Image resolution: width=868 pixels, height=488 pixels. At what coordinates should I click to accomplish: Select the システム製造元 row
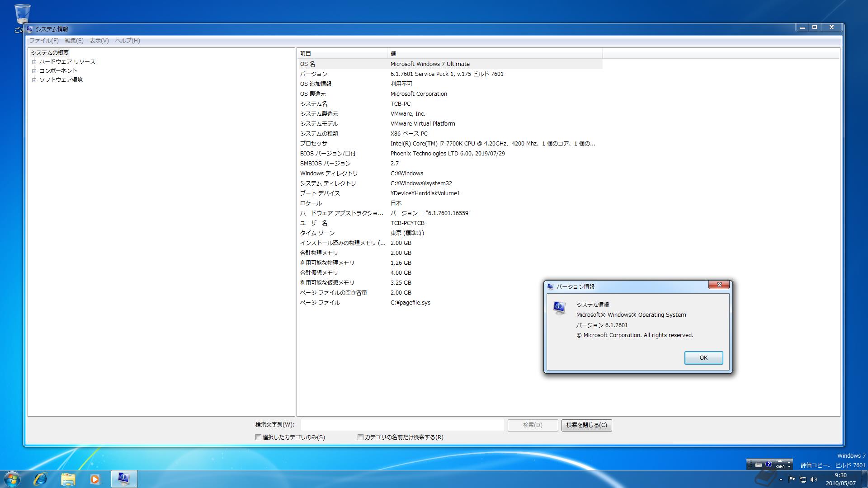[450, 114]
